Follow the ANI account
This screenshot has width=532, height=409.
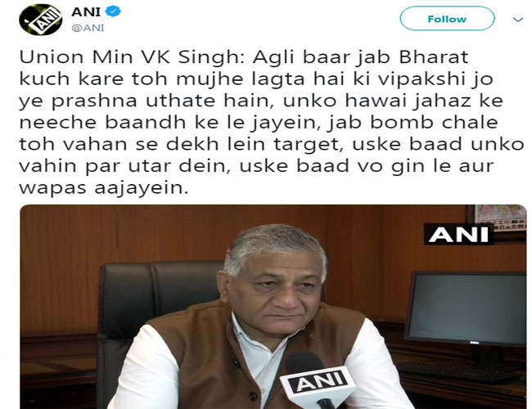[447, 19]
